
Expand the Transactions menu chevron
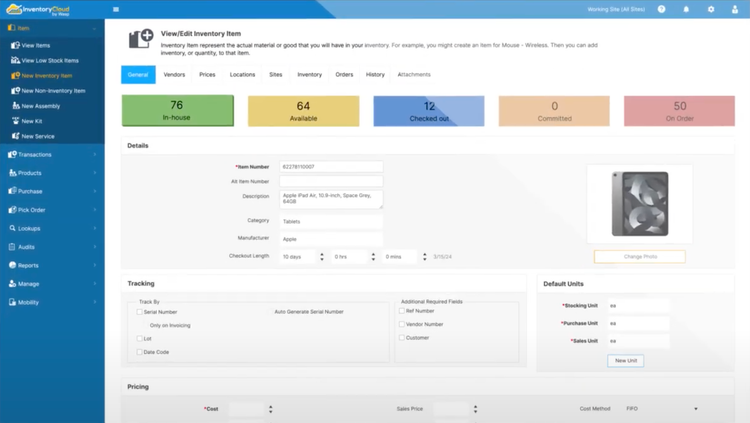[95, 154]
